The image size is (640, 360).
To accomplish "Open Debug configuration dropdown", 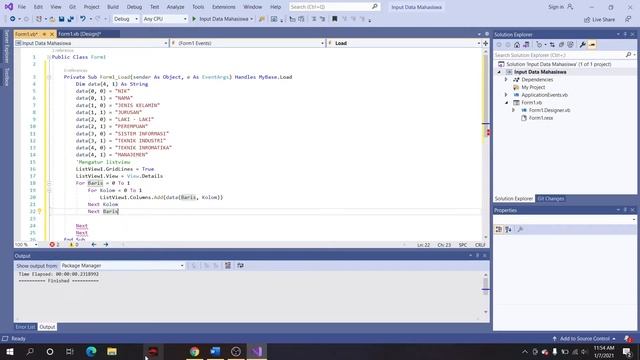I will tap(126, 19).
